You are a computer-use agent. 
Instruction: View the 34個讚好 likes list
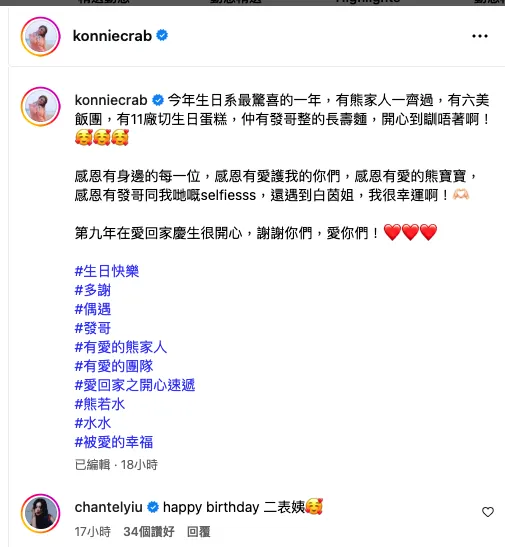tap(149, 532)
